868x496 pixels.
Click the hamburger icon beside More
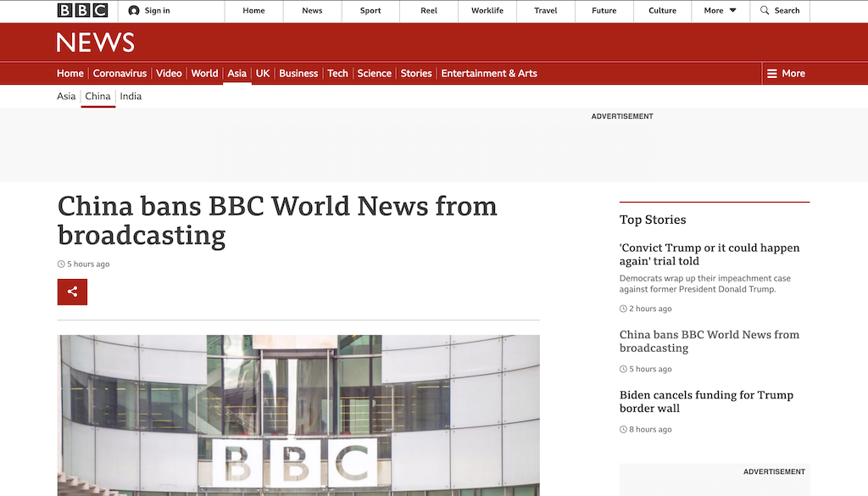[771, 74]
